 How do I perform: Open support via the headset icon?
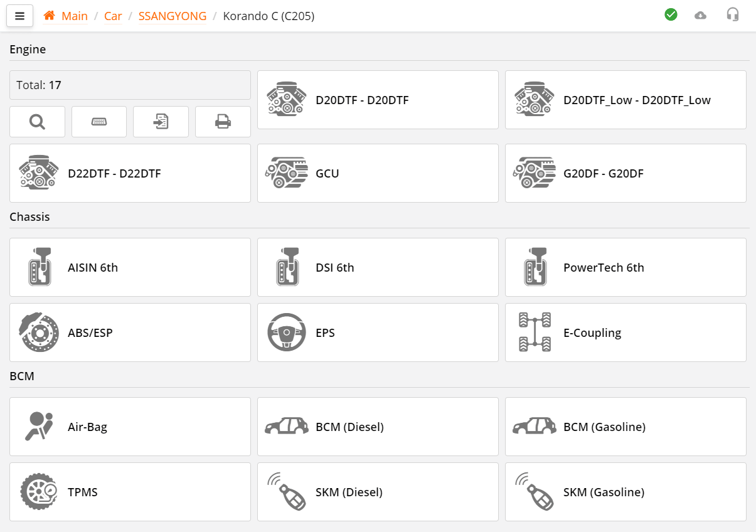point(732,14)
